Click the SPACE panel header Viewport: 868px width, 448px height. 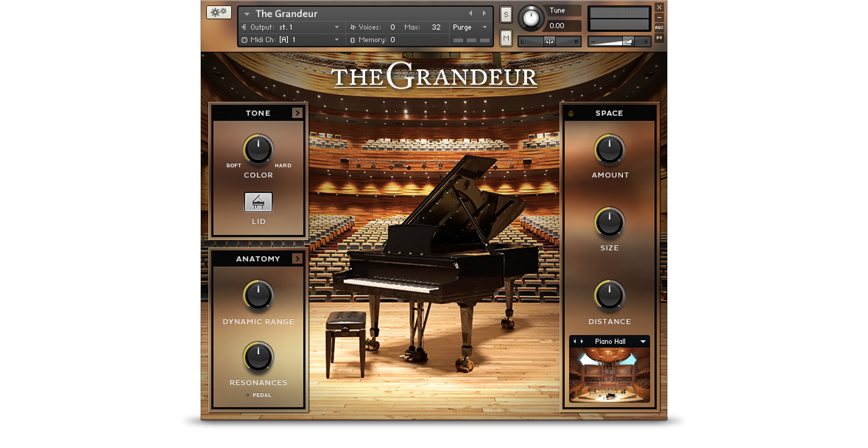point(609,113)
